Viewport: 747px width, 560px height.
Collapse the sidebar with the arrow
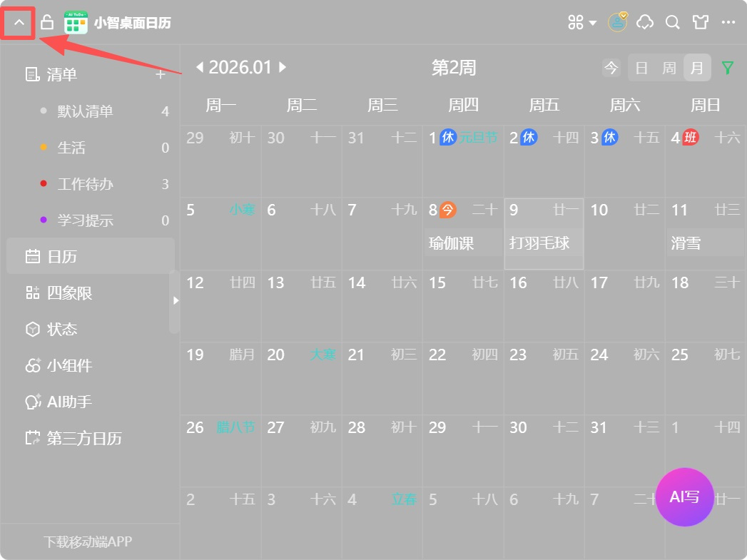click(x=176, y=300)
